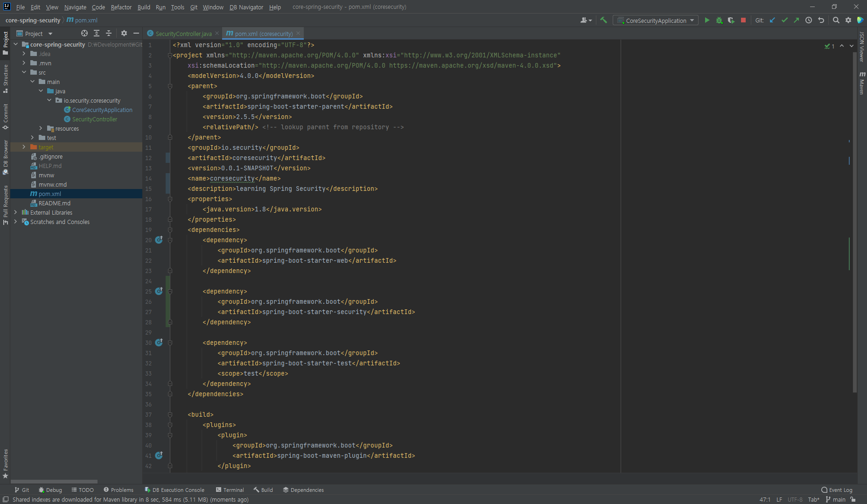Viewport: 867px width, 504px height.
Task: Toggle the Structure tool window
Action: pos(5,78)
